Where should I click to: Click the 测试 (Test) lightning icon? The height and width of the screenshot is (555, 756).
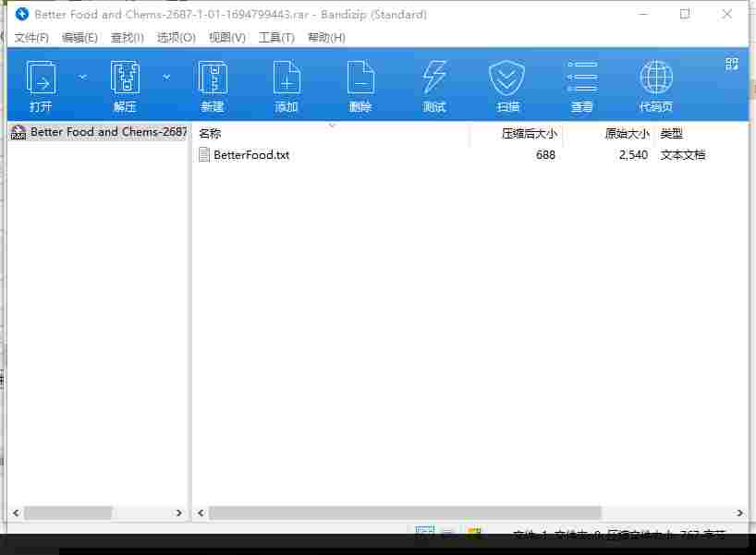click(x=434, y=77)
